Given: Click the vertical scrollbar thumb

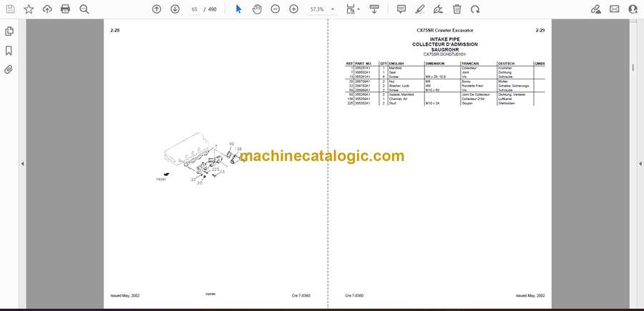Looking at the screenshot, I should 633,68.
